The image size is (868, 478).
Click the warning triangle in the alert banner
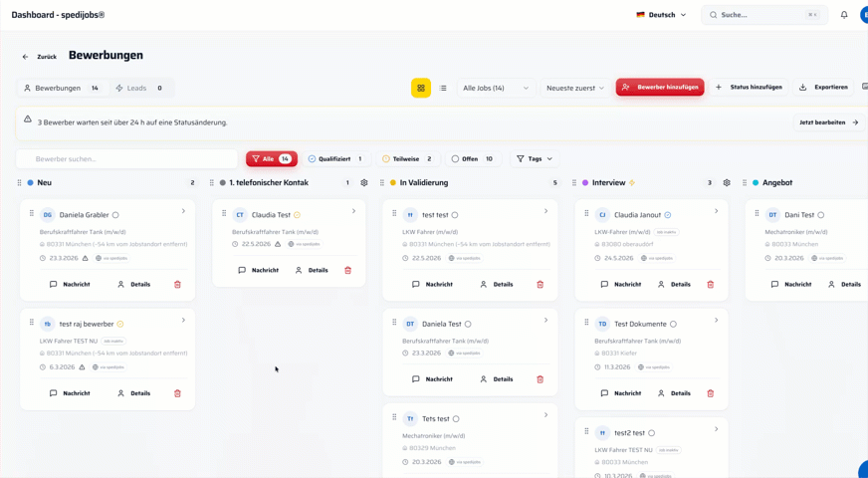pos(28,119)
